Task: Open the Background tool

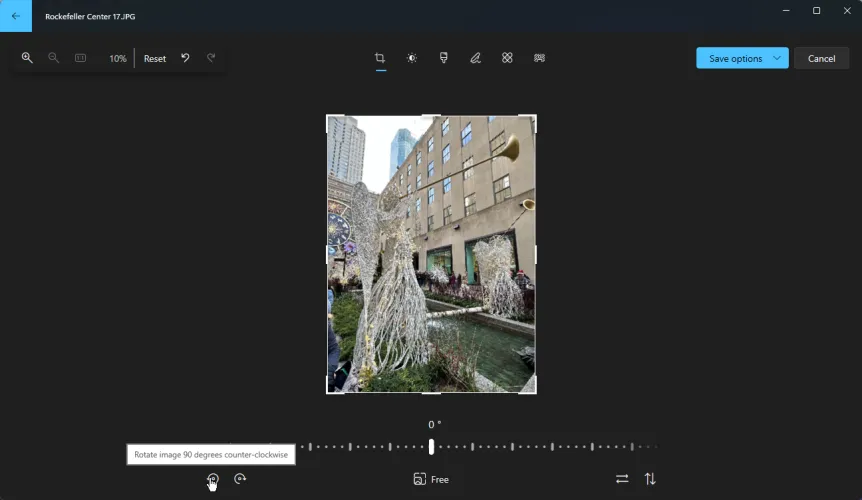Action: 539,58
